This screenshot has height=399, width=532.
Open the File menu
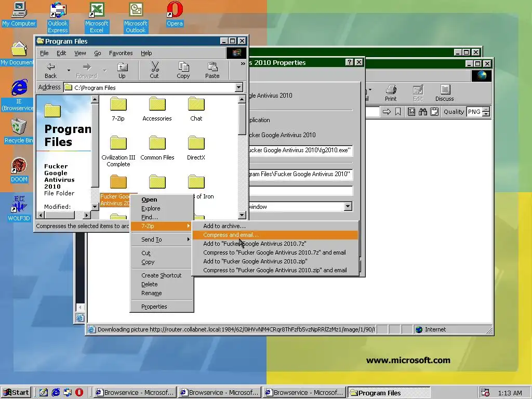pos(44,53)
